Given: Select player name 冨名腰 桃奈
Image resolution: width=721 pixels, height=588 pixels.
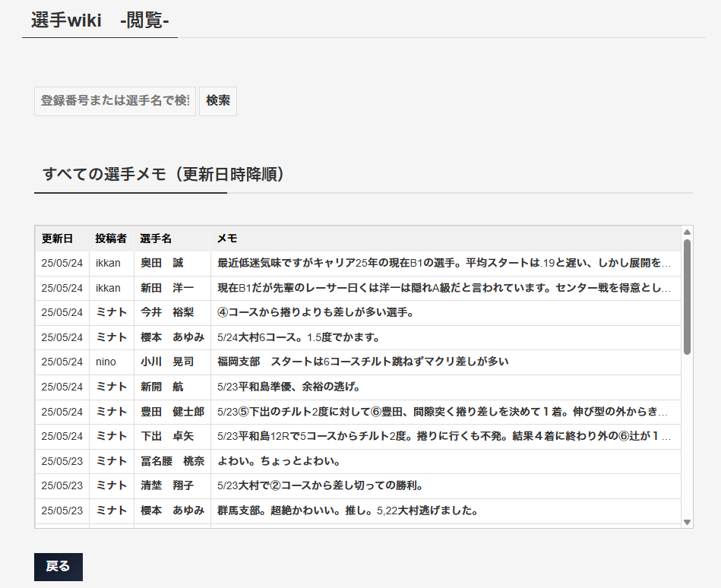Looking at the screenshot, I should tap(172, 460).
